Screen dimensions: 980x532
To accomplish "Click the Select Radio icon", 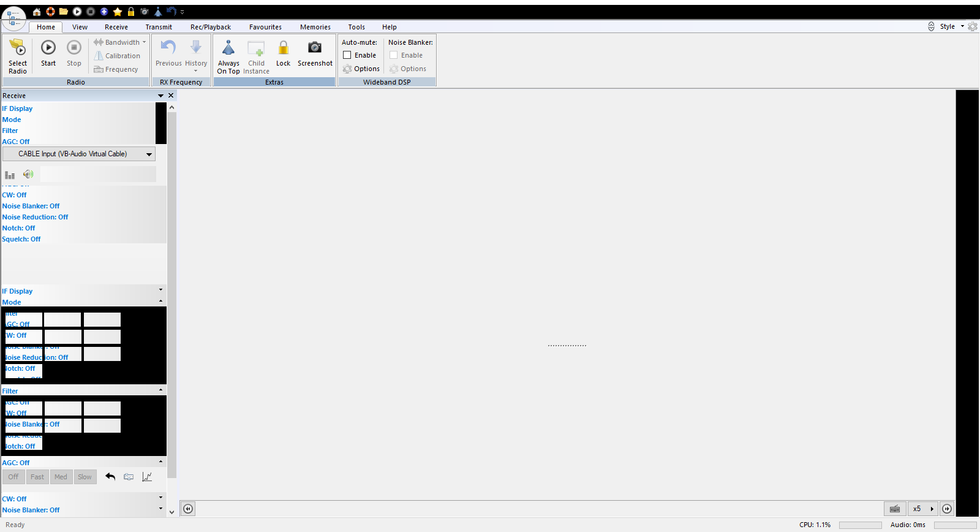I will [18, 48].
